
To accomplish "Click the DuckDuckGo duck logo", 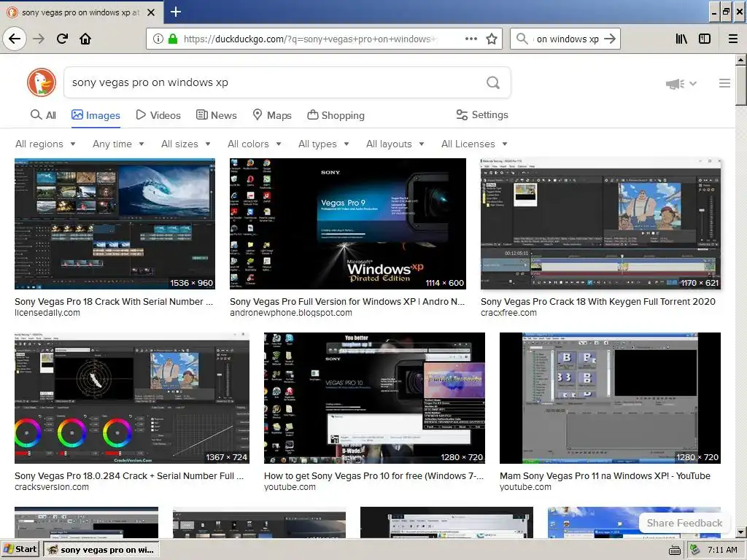I will (42, 82).
